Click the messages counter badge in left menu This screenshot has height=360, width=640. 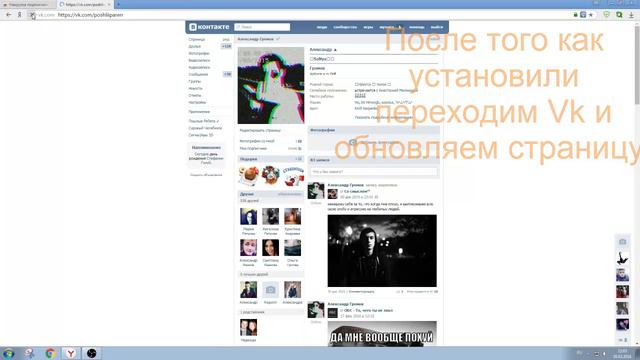[x=227, y=74]
